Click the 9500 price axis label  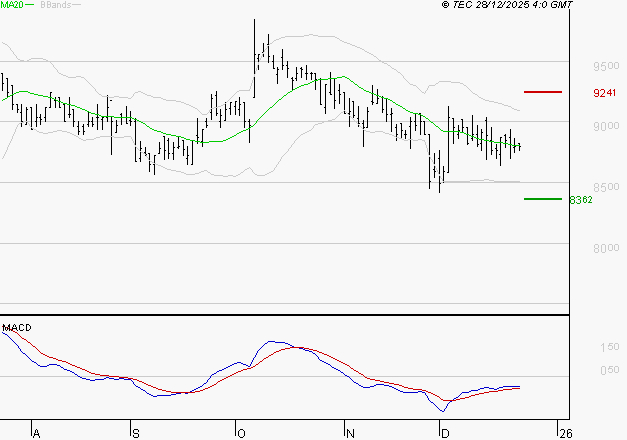pos(606,66)
